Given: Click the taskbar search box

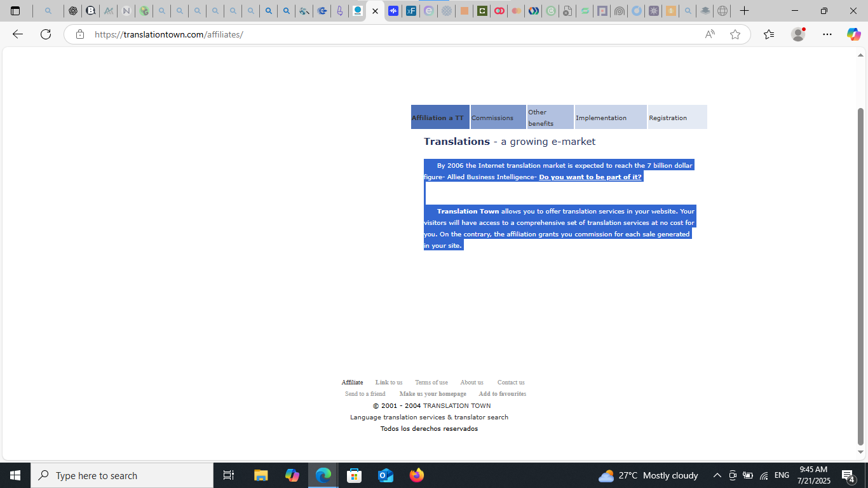Looking at the screenshot, I should [122, 475].
